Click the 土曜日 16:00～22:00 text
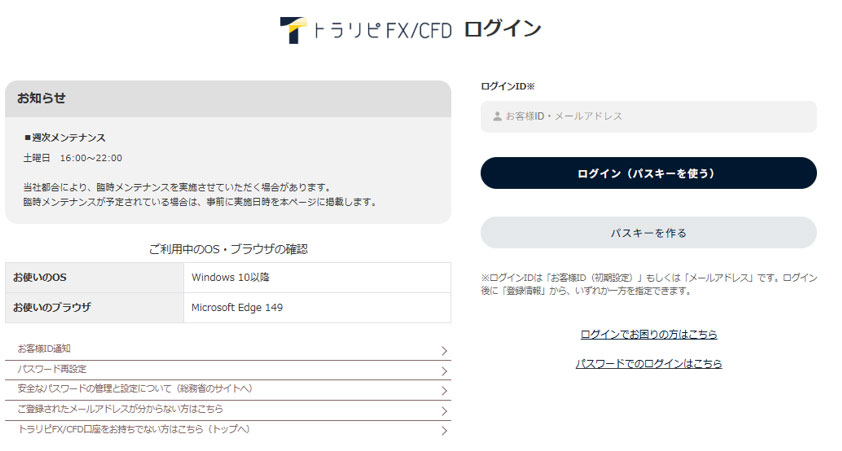 point(72,158)
